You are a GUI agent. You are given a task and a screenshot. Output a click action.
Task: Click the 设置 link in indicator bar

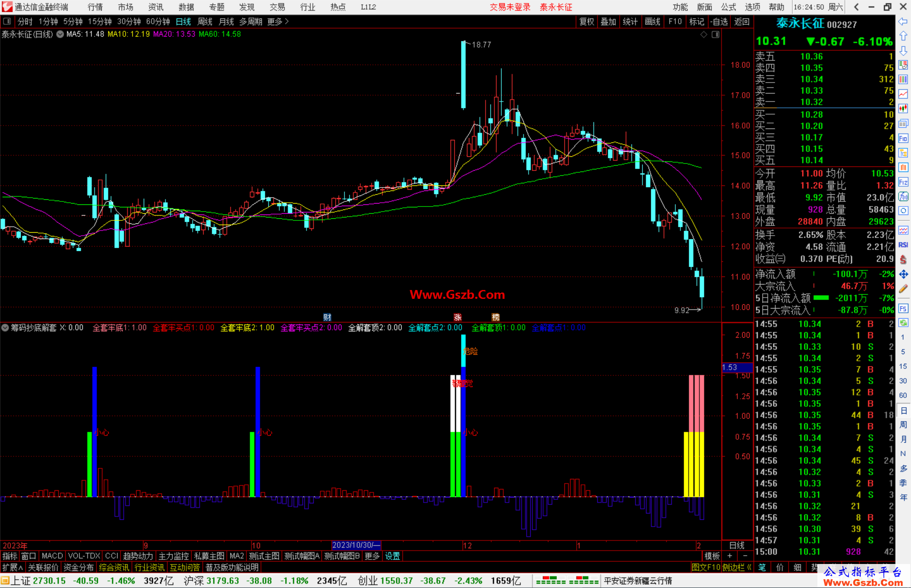[x=392, y=556]
